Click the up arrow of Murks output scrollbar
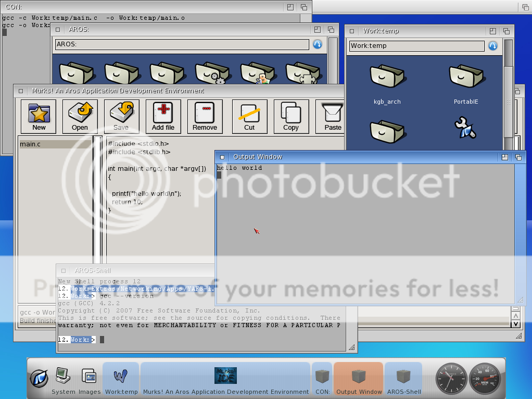 [x=516, y=316]
